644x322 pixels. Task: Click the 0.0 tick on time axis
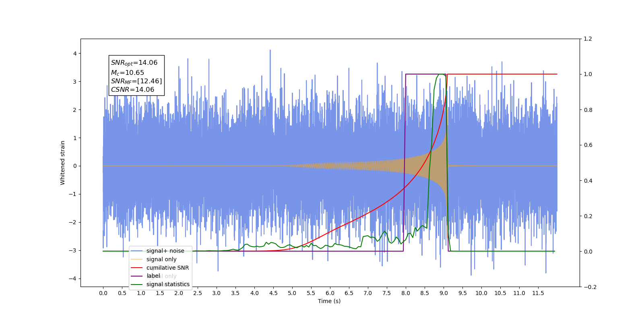[103, 293]
